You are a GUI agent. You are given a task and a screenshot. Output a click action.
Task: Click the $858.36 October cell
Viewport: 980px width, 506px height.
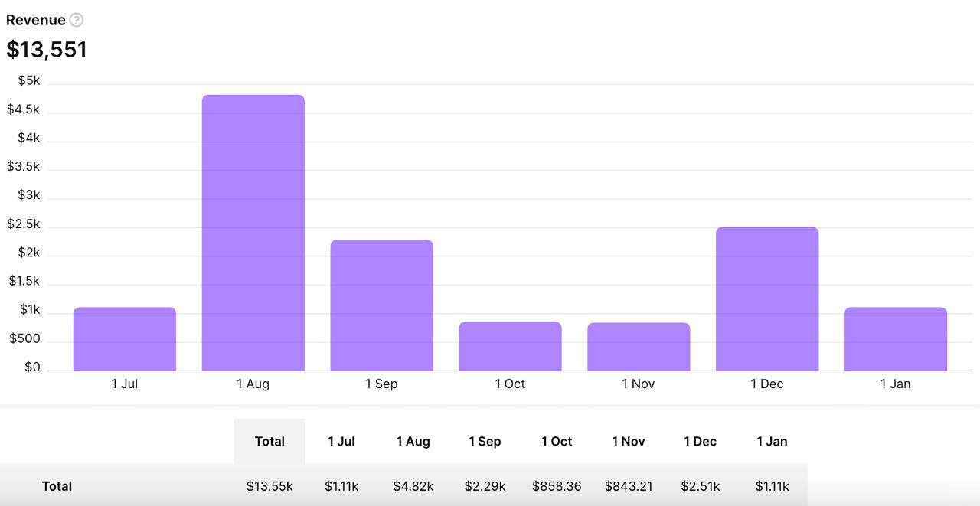pyautogui.click(x=557, y=486)
